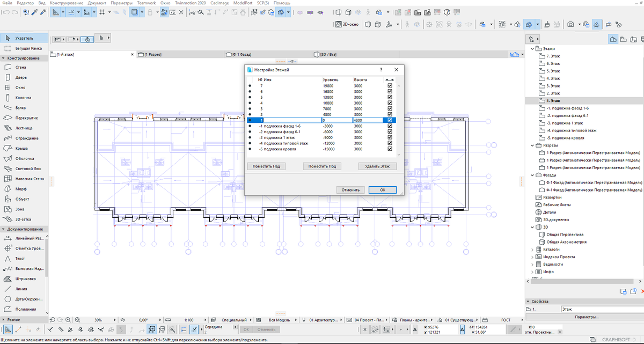The height and width of the screenshot is (344, 644).
Task: Click the help question mark toolbar icon
Action: tap(447, 12)
